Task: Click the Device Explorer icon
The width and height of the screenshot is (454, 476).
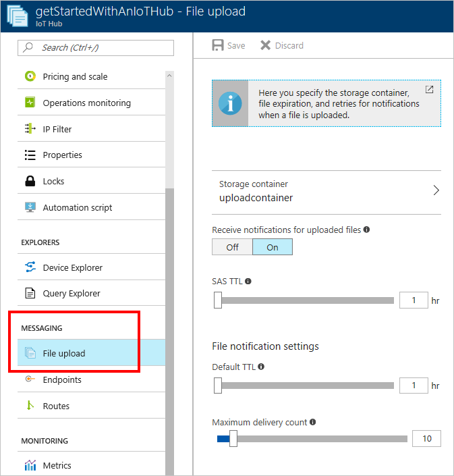Action: point(30,267)
